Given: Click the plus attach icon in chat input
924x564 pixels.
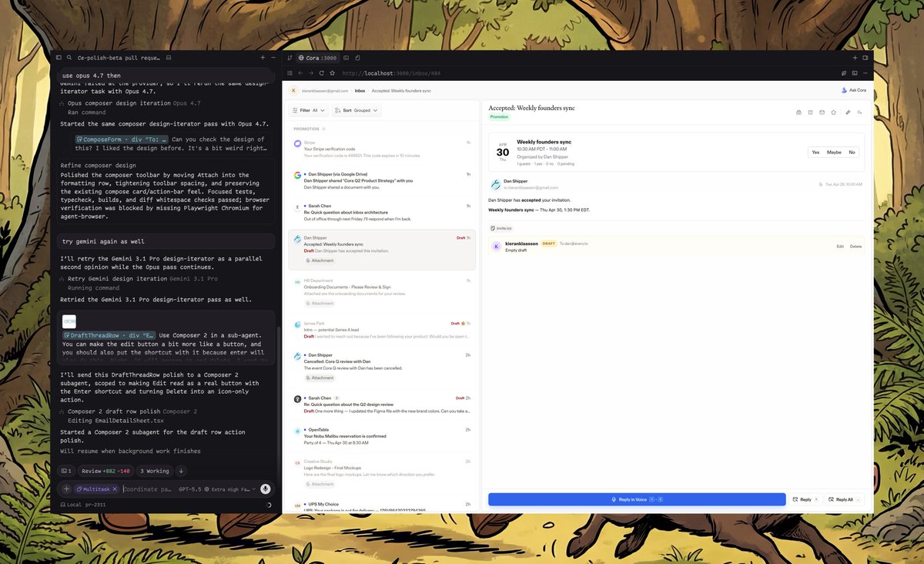Looking at the screenshot, I should tap(66, 488).
